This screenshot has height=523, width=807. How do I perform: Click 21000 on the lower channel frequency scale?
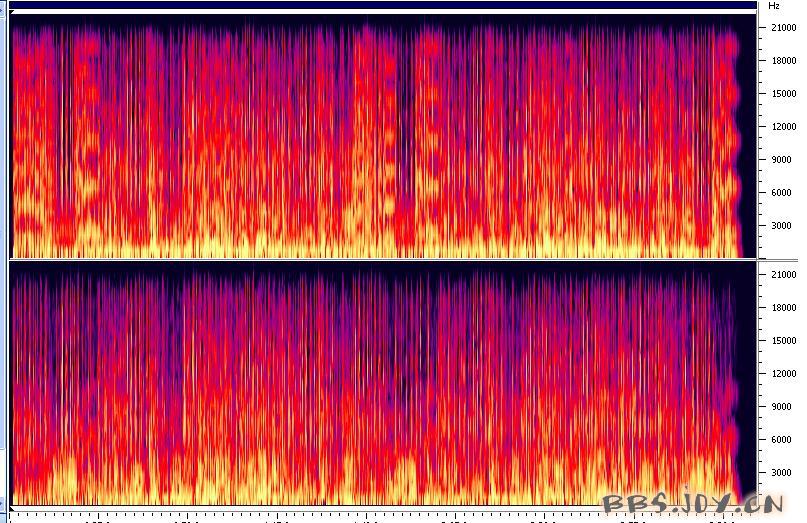point(784,275)
